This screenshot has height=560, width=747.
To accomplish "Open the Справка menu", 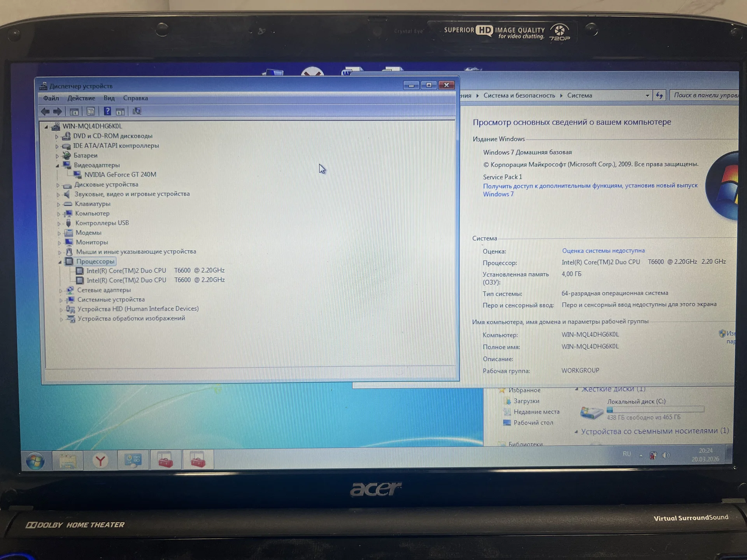I will [135, 98].
